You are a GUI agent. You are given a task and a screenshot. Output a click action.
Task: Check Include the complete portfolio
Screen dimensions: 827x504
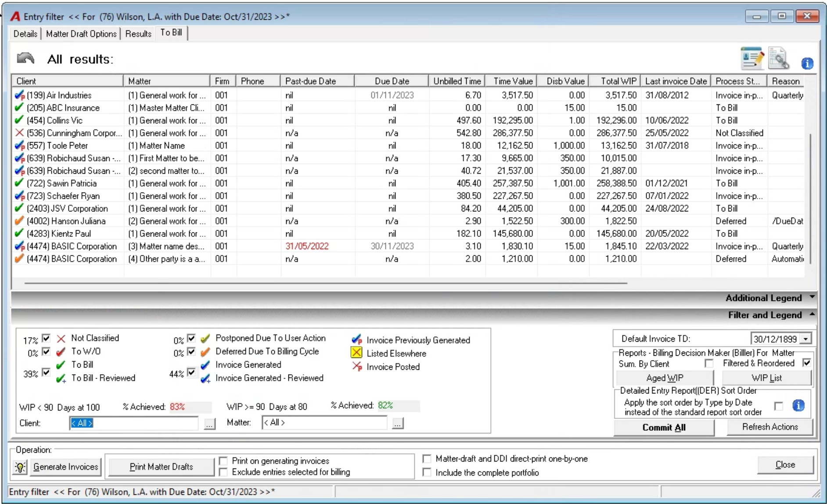pos(427,472)
